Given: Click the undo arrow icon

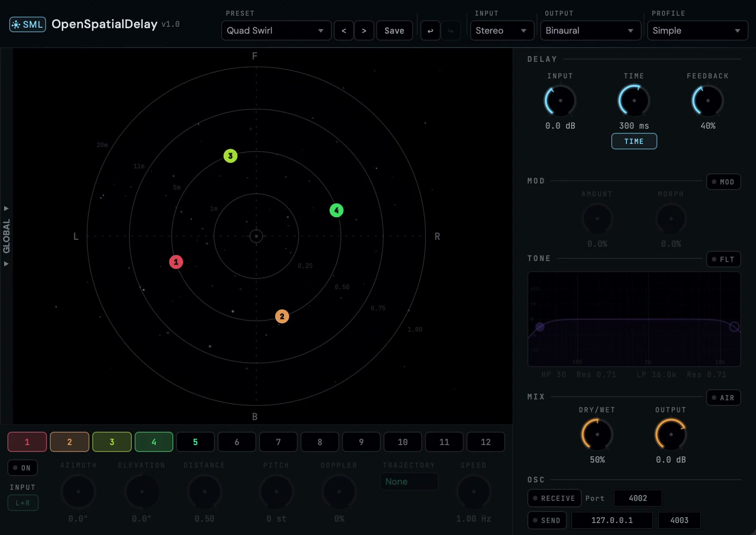Looking at the screenshot, I should (x=431, y=30).
